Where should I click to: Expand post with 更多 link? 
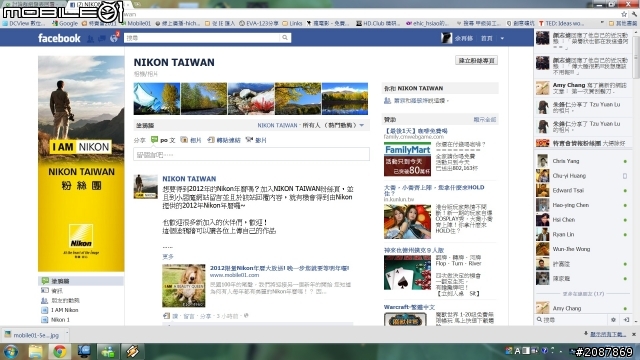168,256
